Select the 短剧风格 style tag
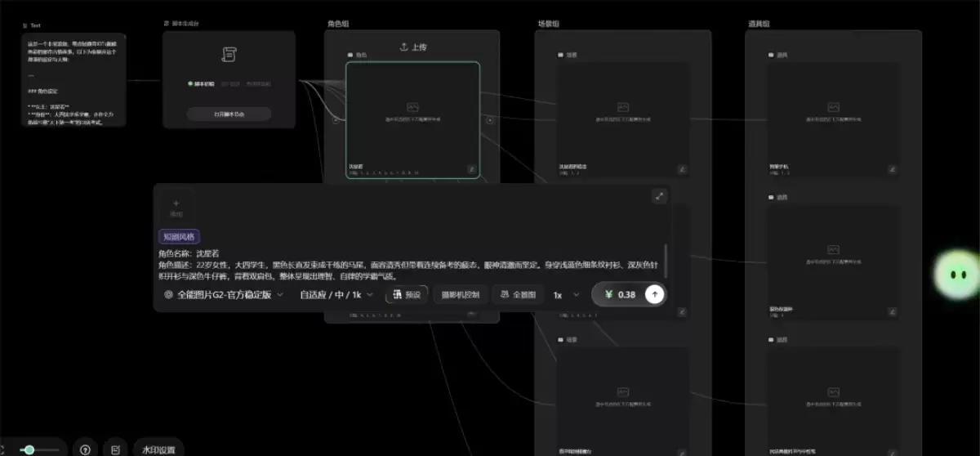 [179, 236]
